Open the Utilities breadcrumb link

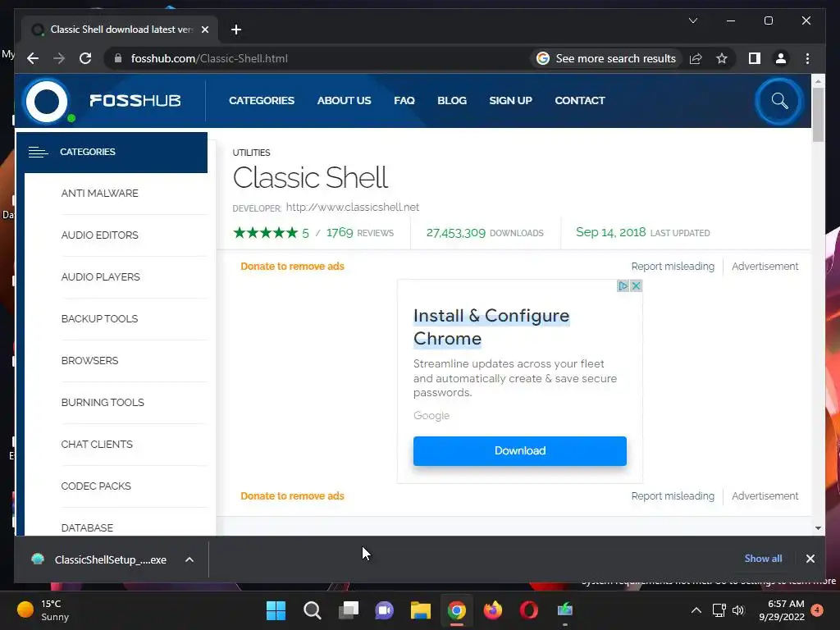pos(251,153)
